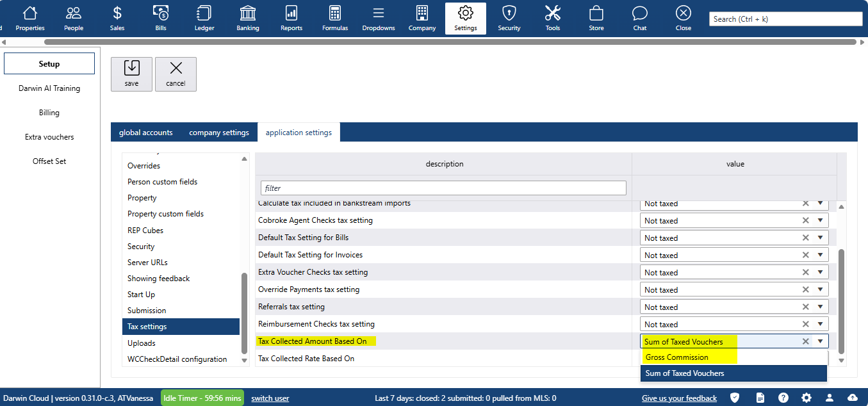Click the switch user link
The width and height of the screenshot is (868, 406).
[x=270, y=398]
